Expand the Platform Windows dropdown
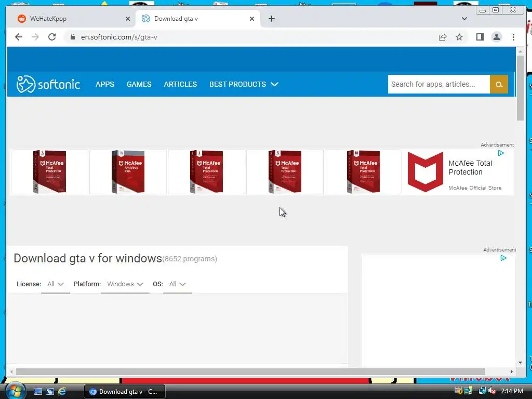The image size is (532, 399). [x=125, y=284]
